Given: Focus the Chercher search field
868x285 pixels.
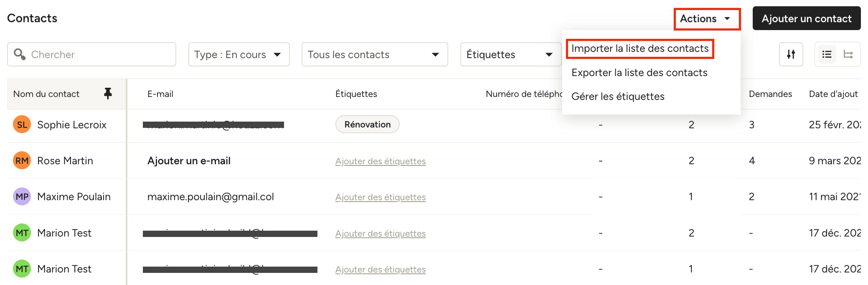Looking at the screenshot, I should point(91,54).
